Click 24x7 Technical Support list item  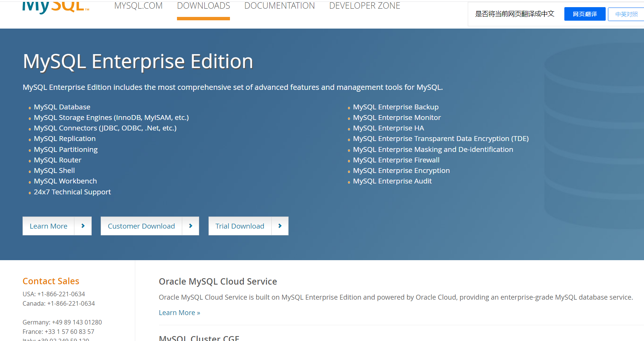click(x=72, y=192)
